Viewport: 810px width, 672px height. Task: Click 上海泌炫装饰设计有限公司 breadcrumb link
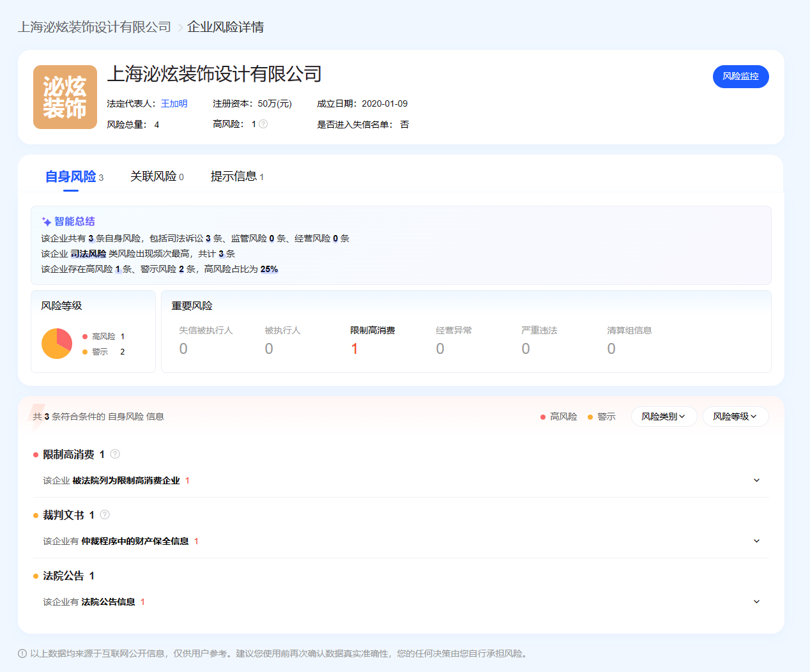point(95,27)
